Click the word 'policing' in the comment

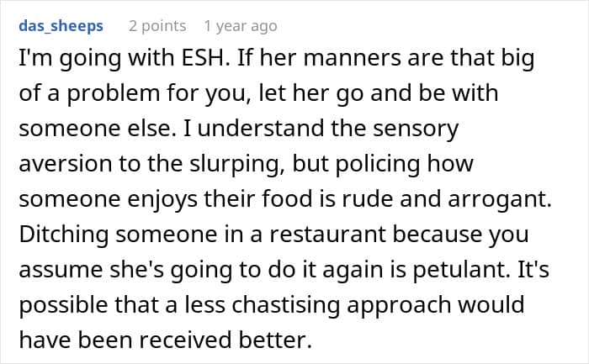coord(377,165)
